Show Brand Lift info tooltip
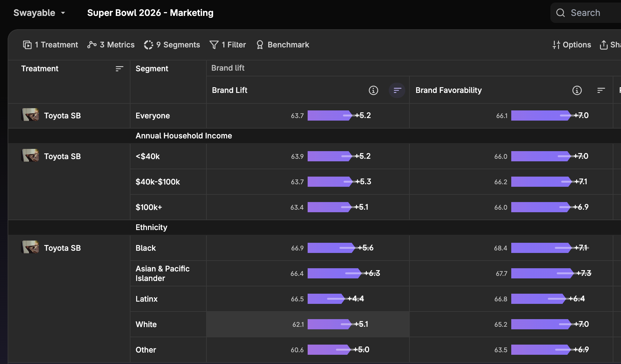The width and height of the screenshot is (621, 364). 373,90
